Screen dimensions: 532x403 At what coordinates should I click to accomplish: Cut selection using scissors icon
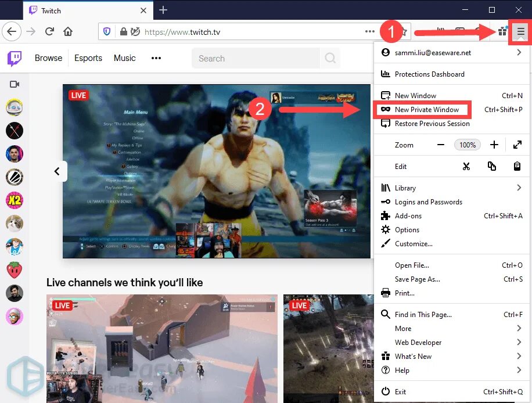pyautogui.click(x=466, y=166)
